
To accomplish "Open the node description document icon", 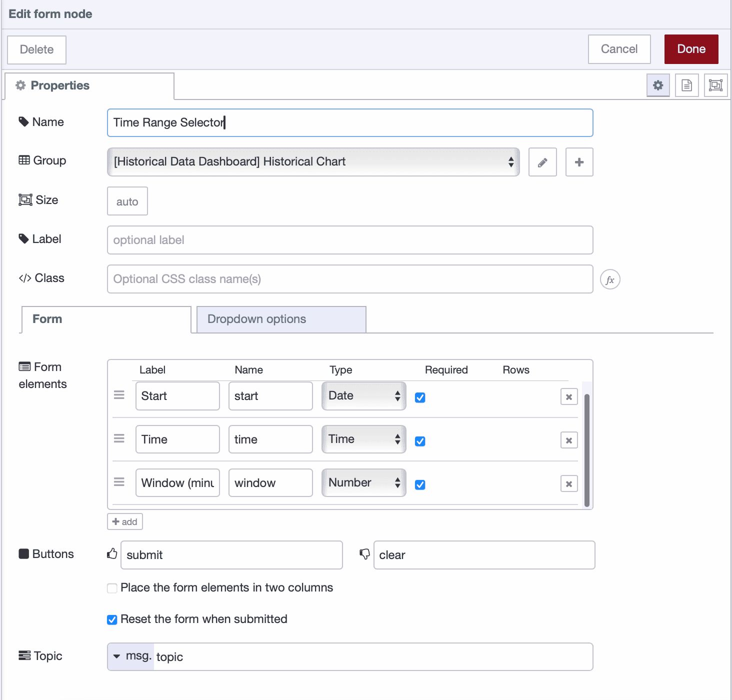I will click(x=686, y=85).
